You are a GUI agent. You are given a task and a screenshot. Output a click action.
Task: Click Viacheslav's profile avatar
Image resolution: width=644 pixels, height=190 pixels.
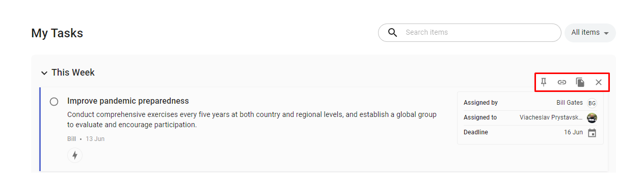(x=592, y=118)
